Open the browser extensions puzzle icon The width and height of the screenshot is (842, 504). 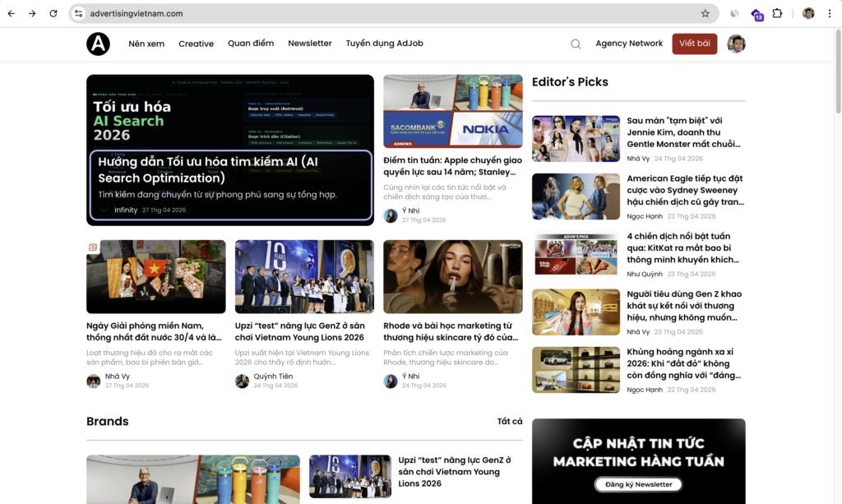777,13
